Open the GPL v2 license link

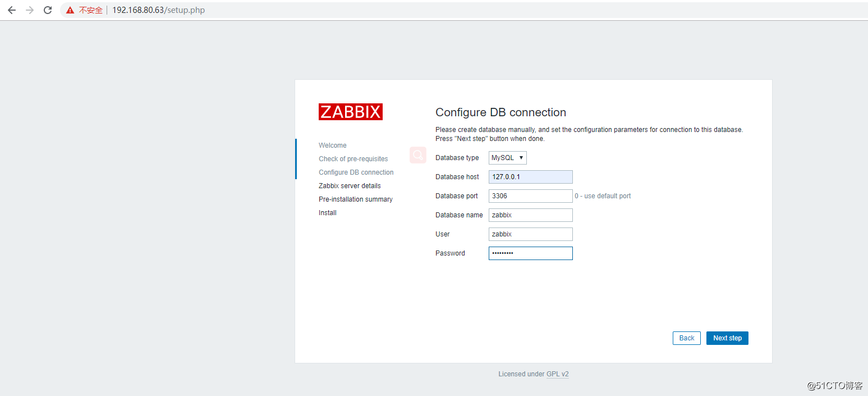click(558, 374)
